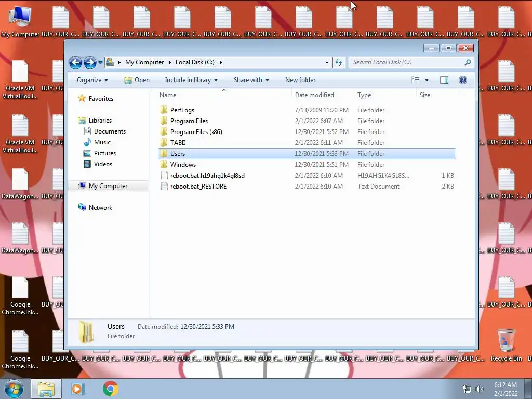Viewport: 532px width, 399px height.
Task: Click the Text Document type cell
Action: pyautogui.click(x=378, y=187)
